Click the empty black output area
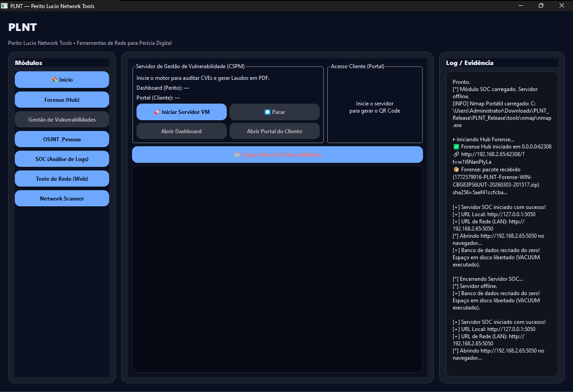This screenshot has height=392, width=573. click(277, 269)
